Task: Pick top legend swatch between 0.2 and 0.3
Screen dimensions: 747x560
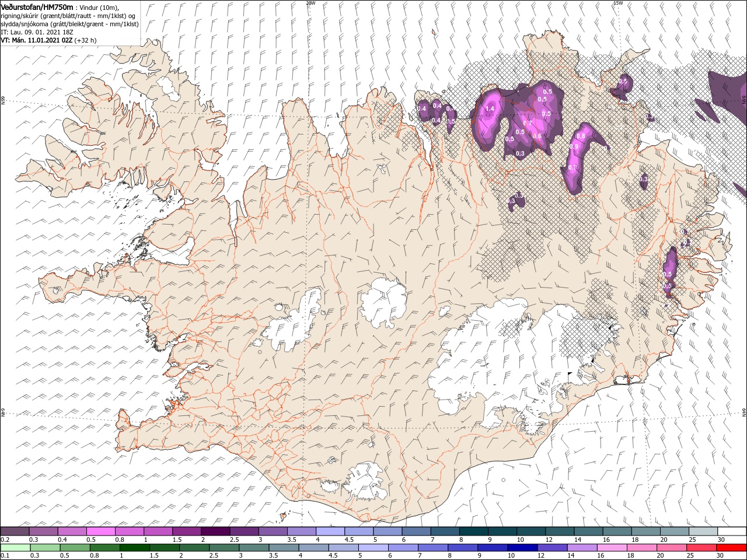Action: point(15,531)
